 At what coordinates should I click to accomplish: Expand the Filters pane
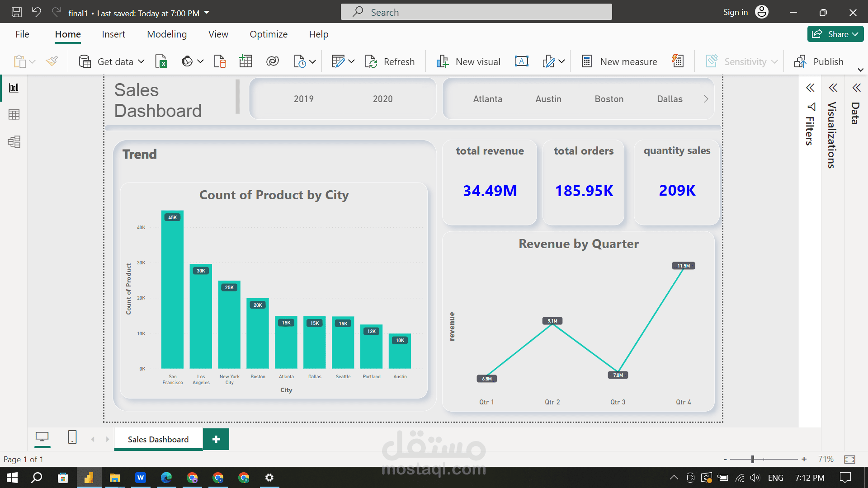click(x=810, y=88)
